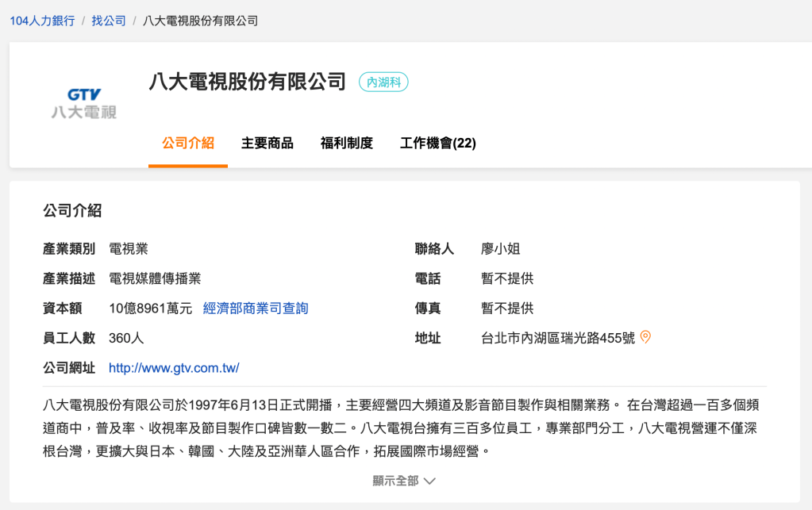
Task: Select the capital value 10億8961萬元
Action: pos(150,309)
